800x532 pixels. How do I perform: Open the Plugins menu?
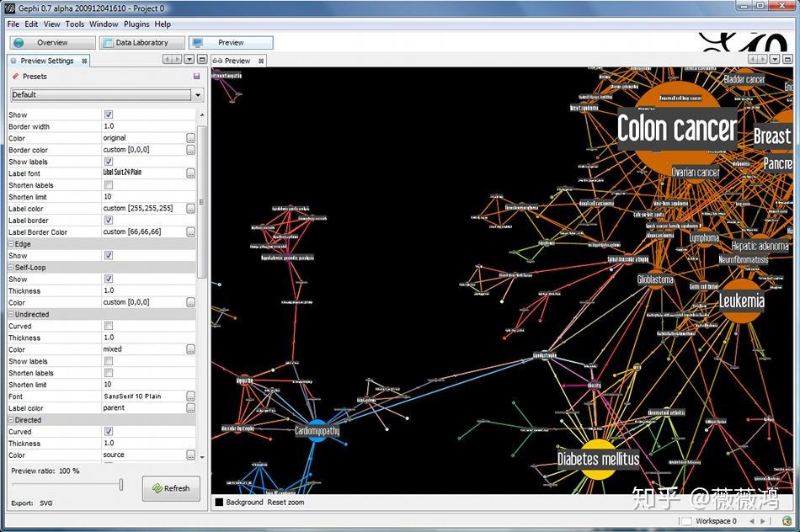pyautogui.click(x=136, y=24)
